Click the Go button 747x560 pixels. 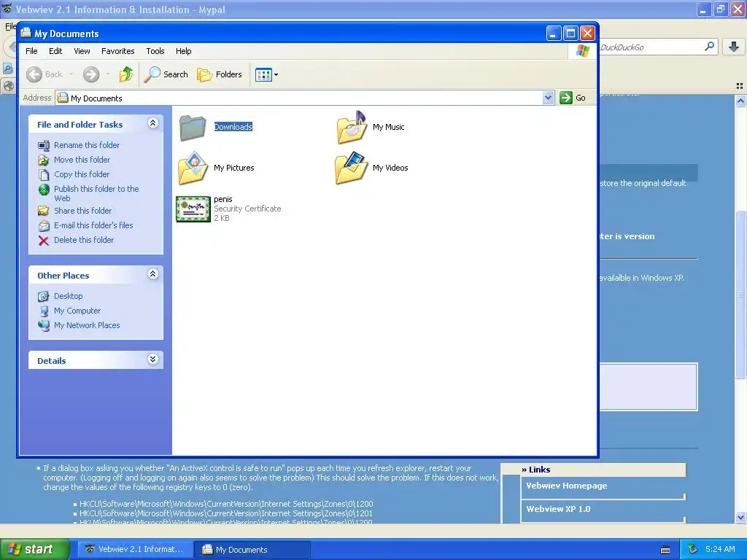(573, 98)
